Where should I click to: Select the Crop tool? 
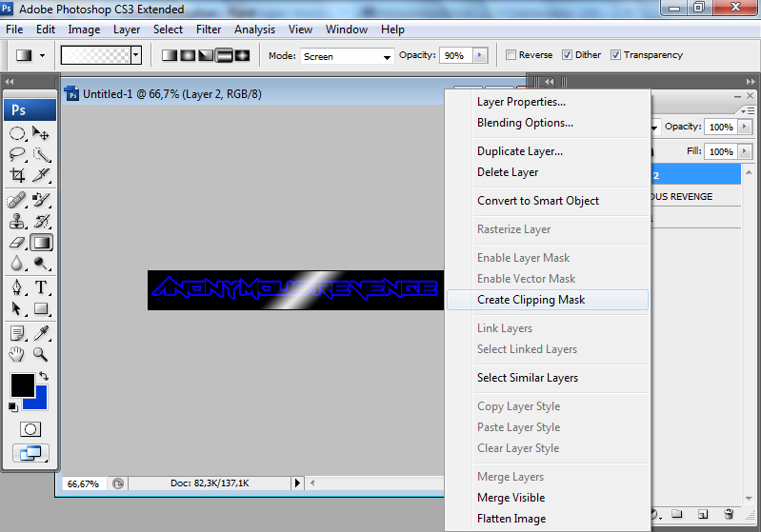tap(17, 174)
